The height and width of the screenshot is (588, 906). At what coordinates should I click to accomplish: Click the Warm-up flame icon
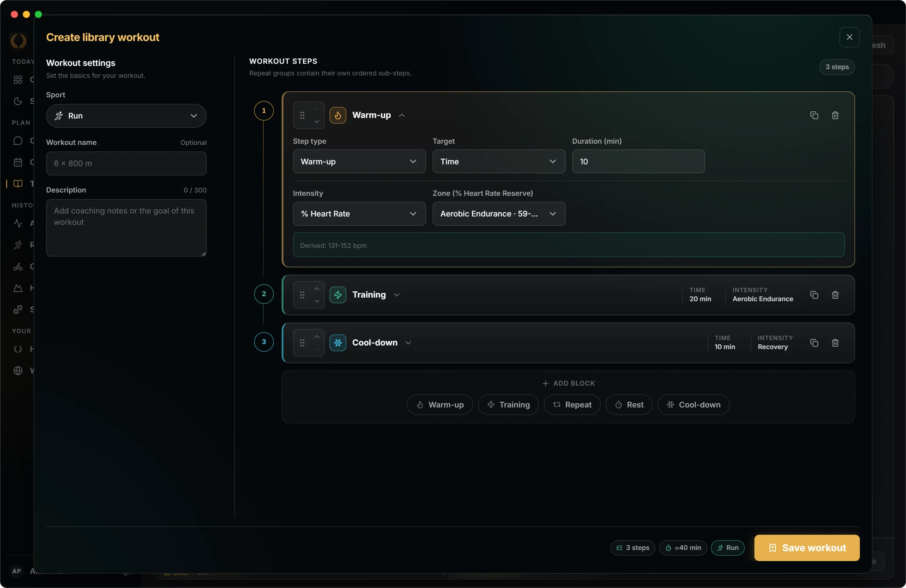click(338, 115)
